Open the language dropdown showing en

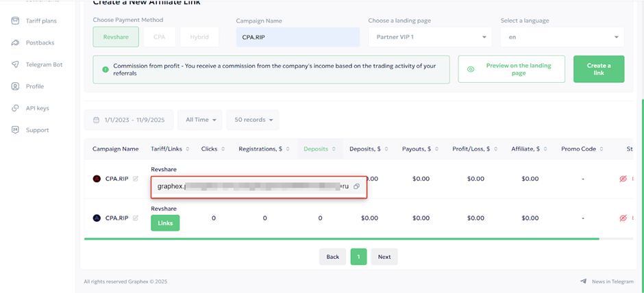pos(562,37)
